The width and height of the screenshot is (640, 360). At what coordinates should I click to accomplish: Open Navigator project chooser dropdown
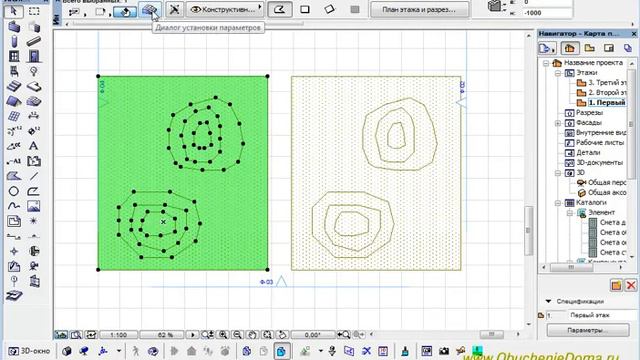[547, 49]
